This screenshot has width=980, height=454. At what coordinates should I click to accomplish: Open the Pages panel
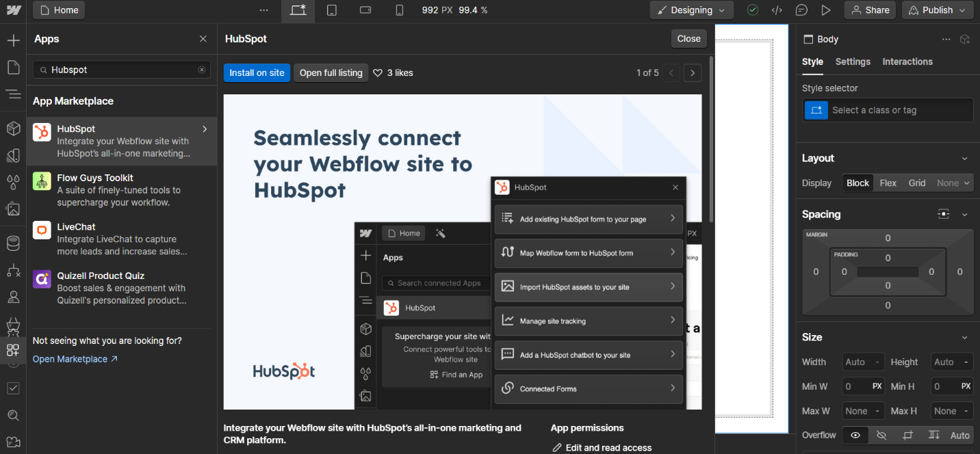coord(13,67)
